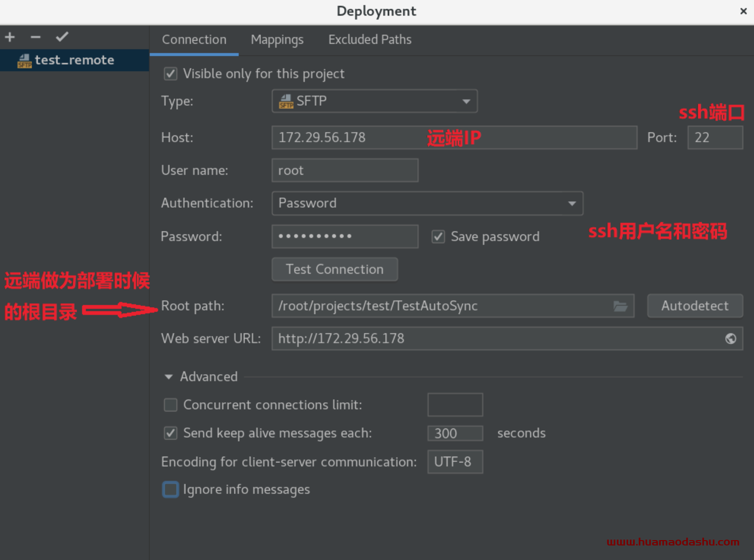Open web server URL globe icon
This screenshot has width=754, height=560.
730,339
